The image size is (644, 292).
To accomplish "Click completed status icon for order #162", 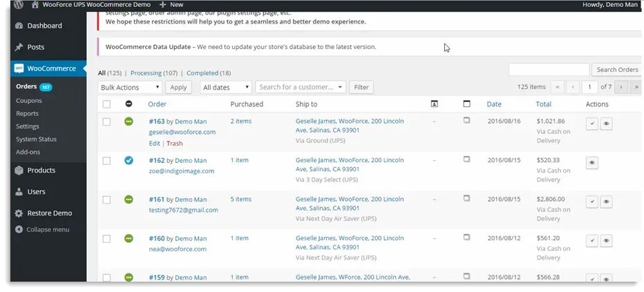I will (x=129, y=160).
